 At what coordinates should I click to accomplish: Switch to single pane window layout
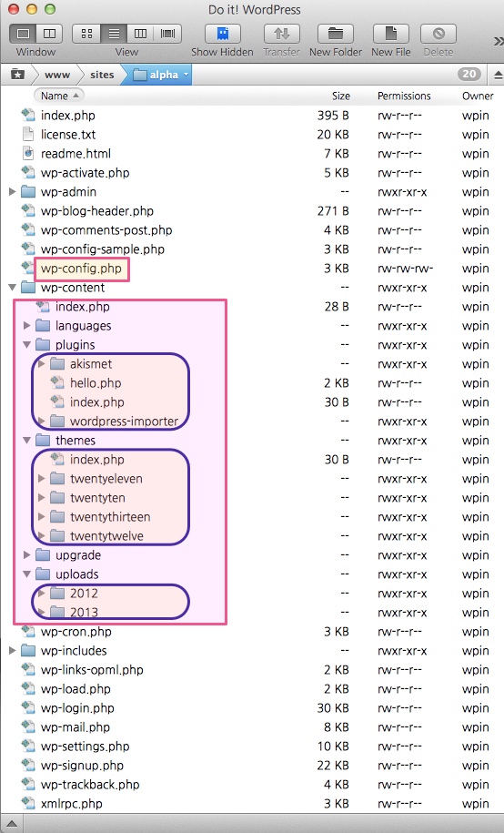click(24, 34)
